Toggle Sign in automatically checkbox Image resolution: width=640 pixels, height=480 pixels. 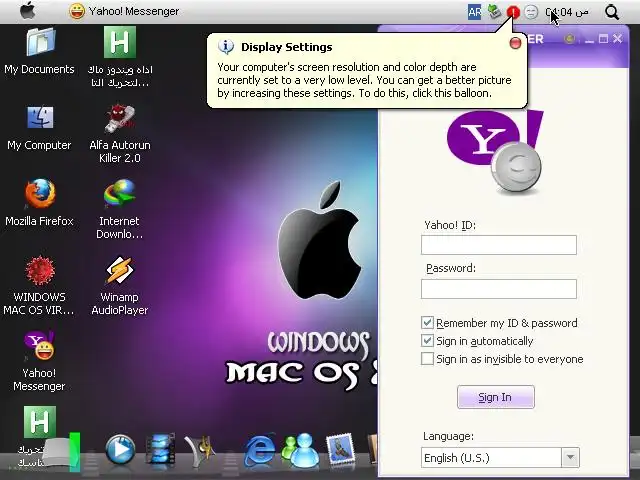[x=427, y=341]
